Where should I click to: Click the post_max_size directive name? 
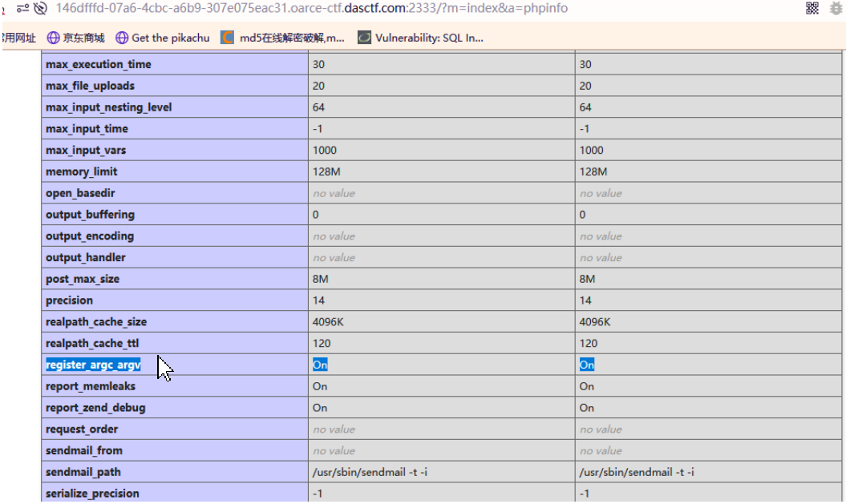tap(83, 279)
